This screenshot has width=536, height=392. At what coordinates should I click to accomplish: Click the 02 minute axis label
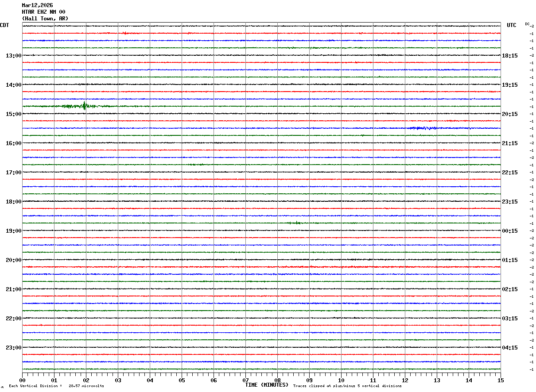click(86, 380)
